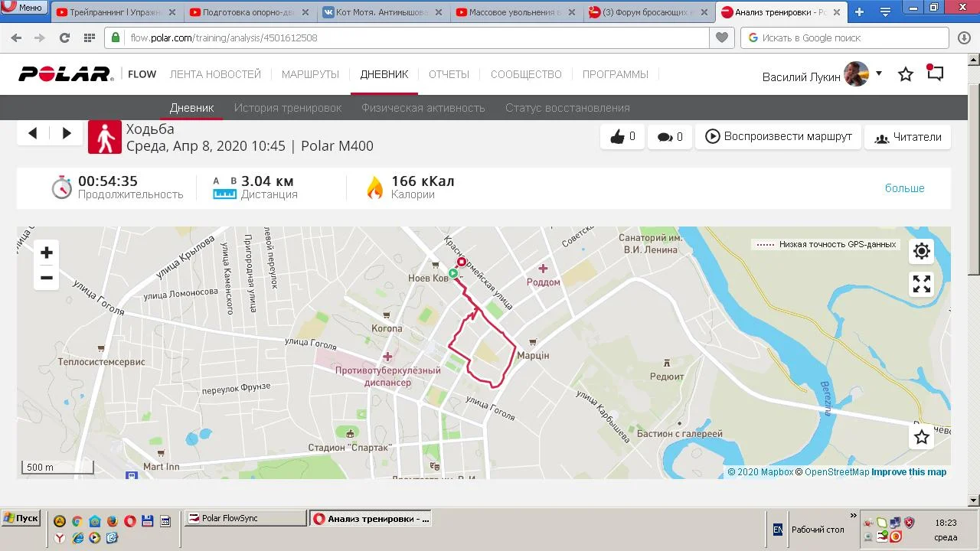Viewport: 980px width, 551px height.
Task: Select the Физическая активность sub-tab
Action: coord(423,108)
